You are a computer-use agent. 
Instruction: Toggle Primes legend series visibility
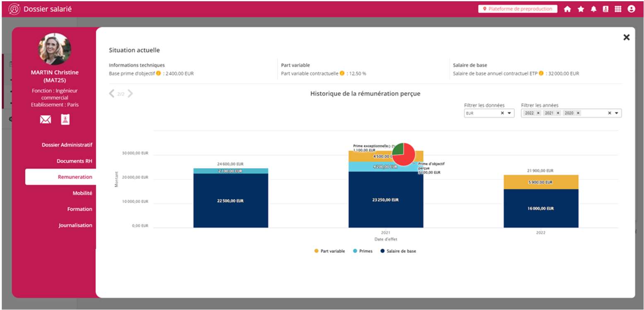coord(363,251)
